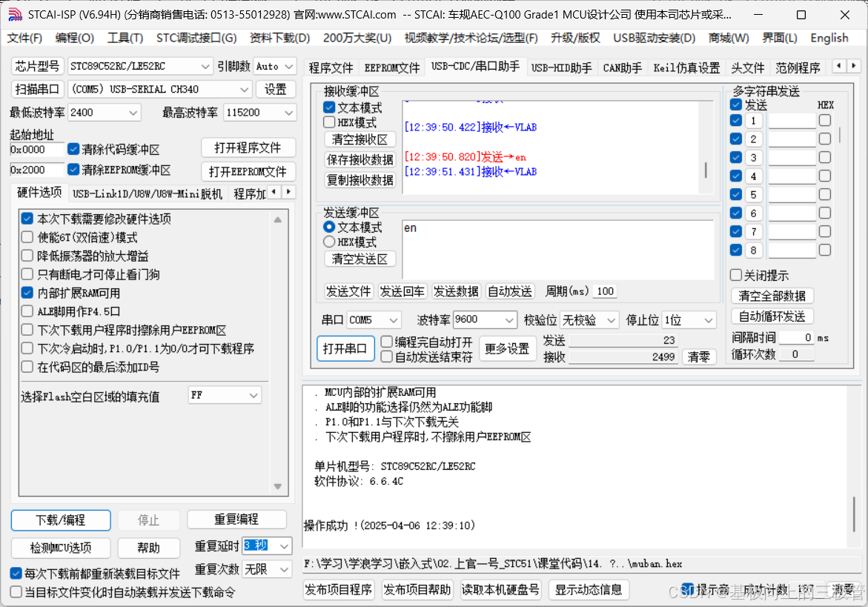Open the 编程(O) menu
The height and width of the screenshot is (607, 868).
(74, 38)
